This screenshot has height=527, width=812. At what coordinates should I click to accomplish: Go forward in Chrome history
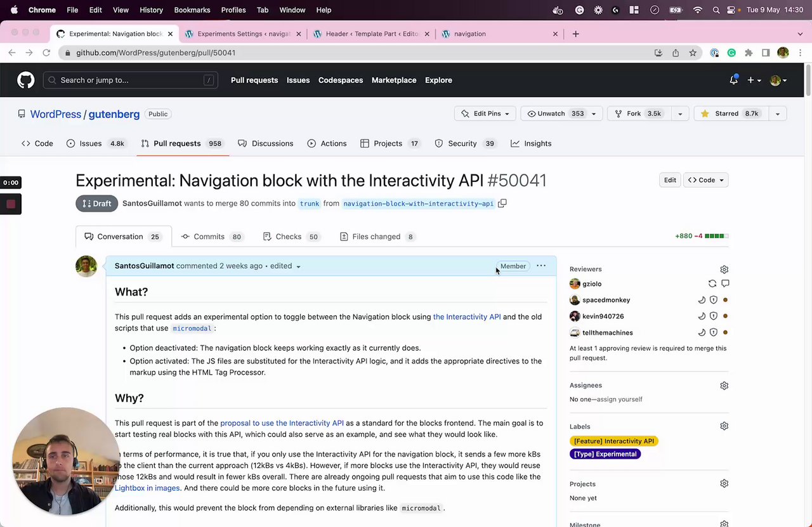[29, 53]
